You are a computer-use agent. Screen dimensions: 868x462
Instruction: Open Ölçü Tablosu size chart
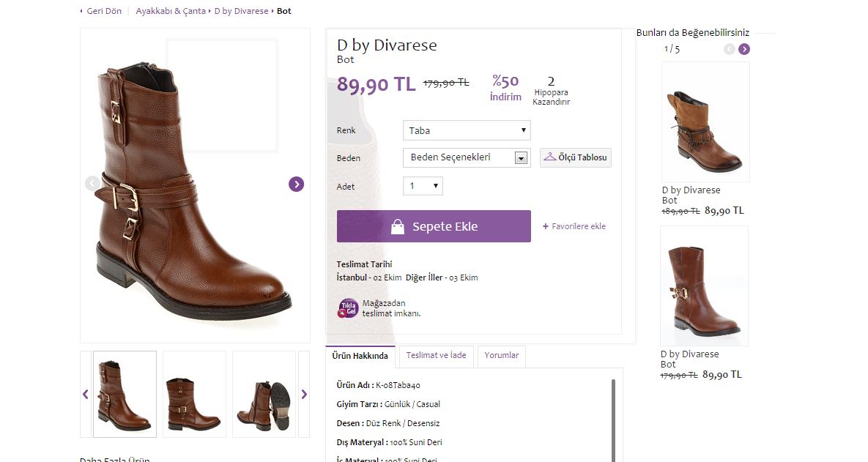[576, 157]
